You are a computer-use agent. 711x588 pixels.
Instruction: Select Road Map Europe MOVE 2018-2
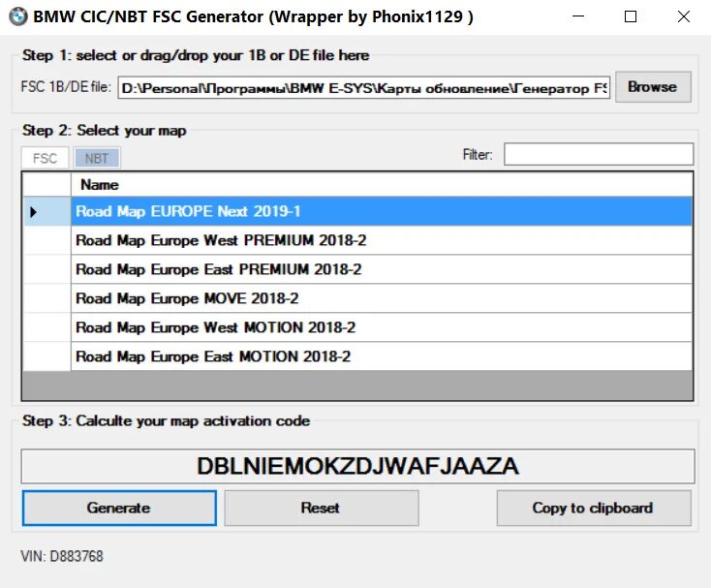(382, 298)
